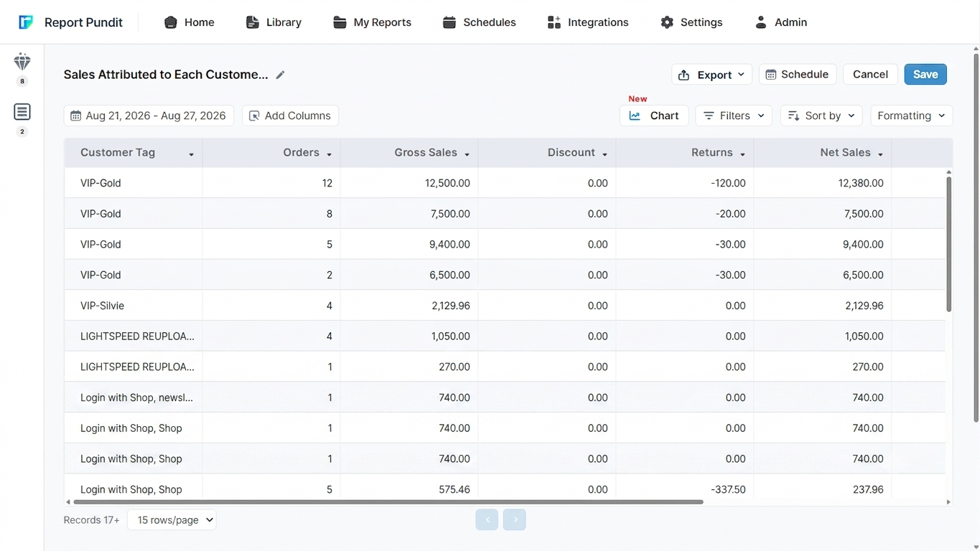This screenshot has height=551, width=980.
Task: Open My Reports section
Action: coord(372,22)
